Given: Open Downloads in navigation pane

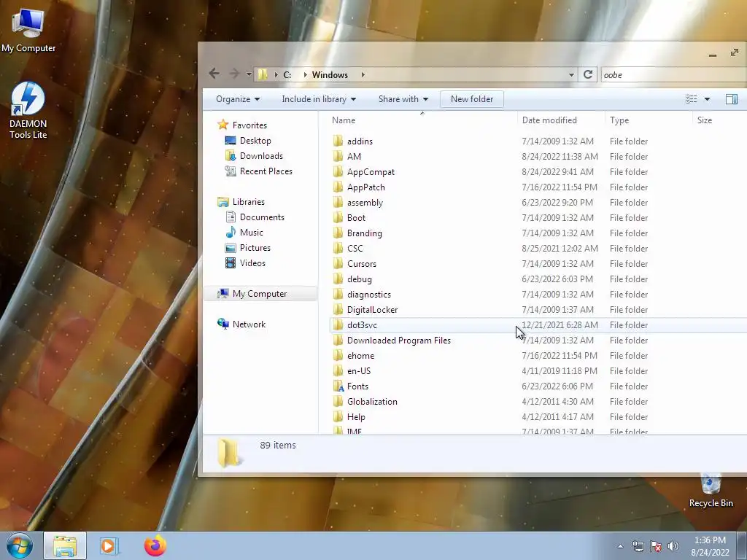Looking at the screenshot, I should point(261,156).
